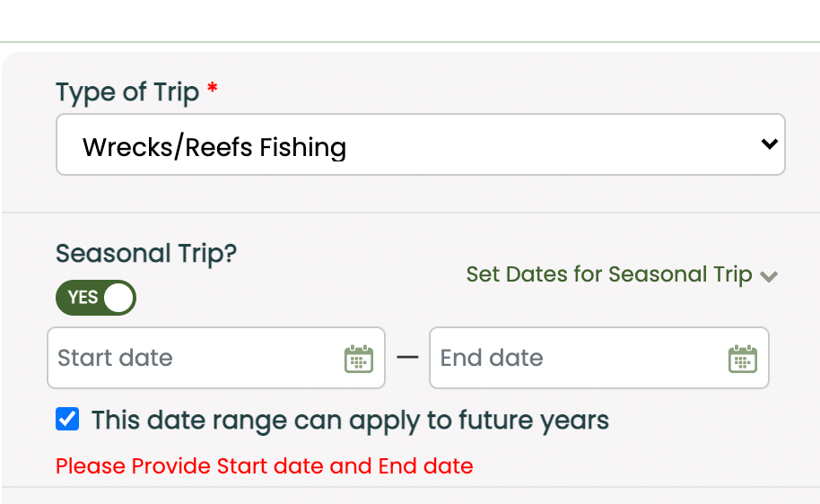Click the YES text on the switch

coord(83,298)
